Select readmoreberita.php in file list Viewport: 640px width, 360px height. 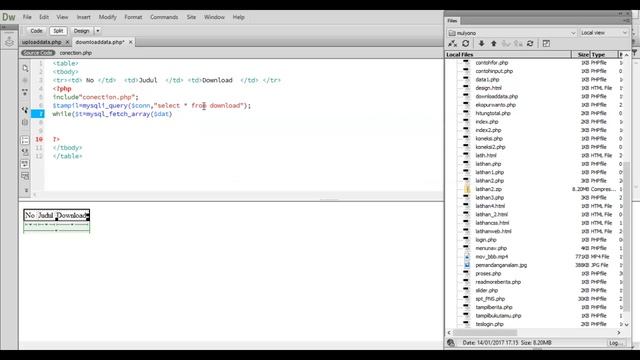pos(498,282)
